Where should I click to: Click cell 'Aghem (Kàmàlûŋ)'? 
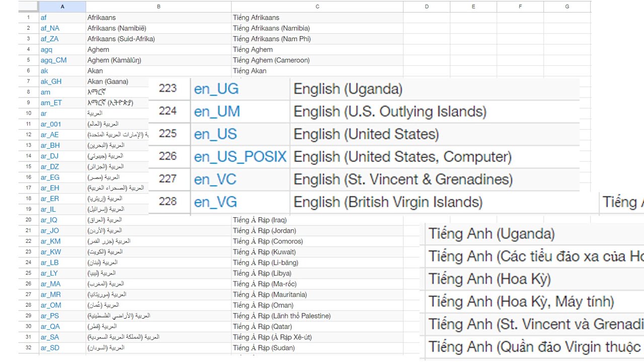click(x=158, y=60)
